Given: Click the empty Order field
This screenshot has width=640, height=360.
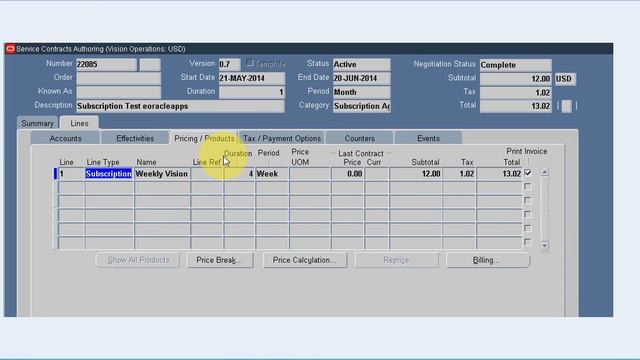Looking at the screenshot, I should point(118,78).
